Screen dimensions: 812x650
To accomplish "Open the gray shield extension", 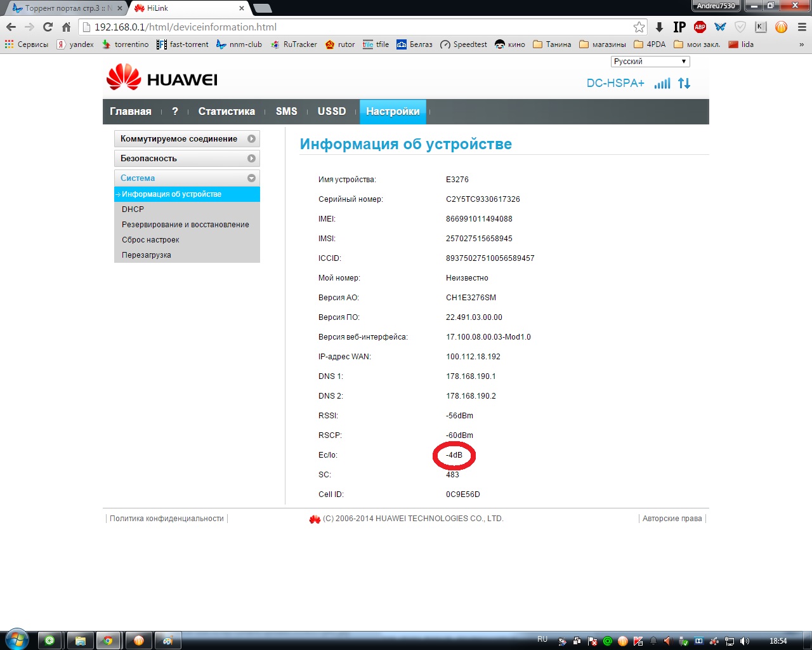I will [740, 27].
